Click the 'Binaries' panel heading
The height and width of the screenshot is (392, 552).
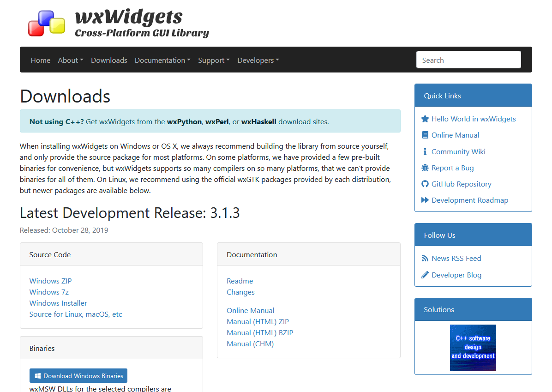[42, 348]
